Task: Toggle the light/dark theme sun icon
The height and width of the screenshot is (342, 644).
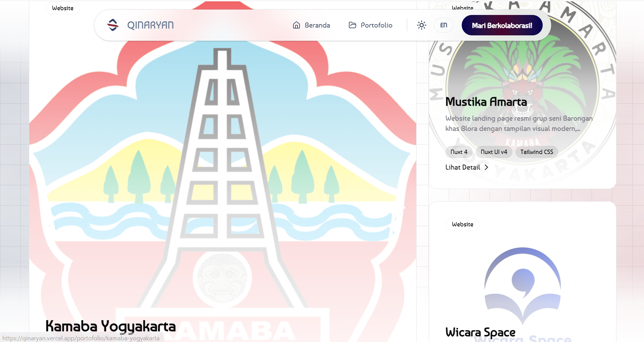Action: pyautogui.click(x=422, y=25)
